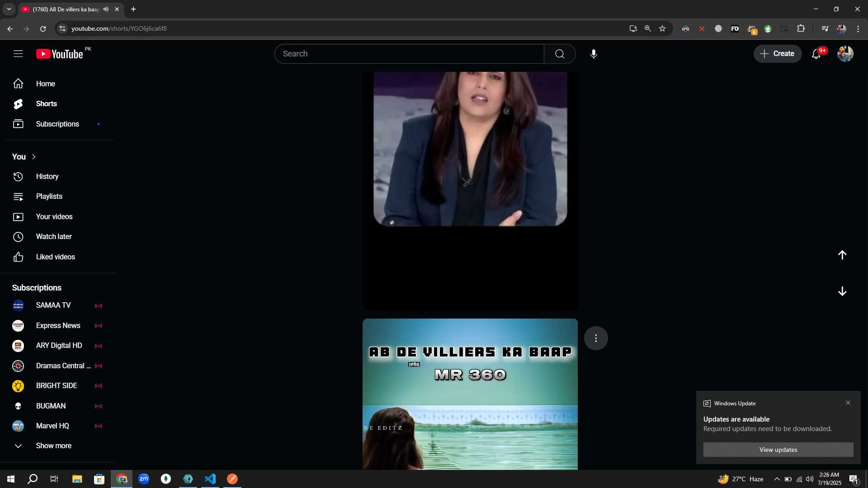Expand the You section chevron

click(34, 157)
